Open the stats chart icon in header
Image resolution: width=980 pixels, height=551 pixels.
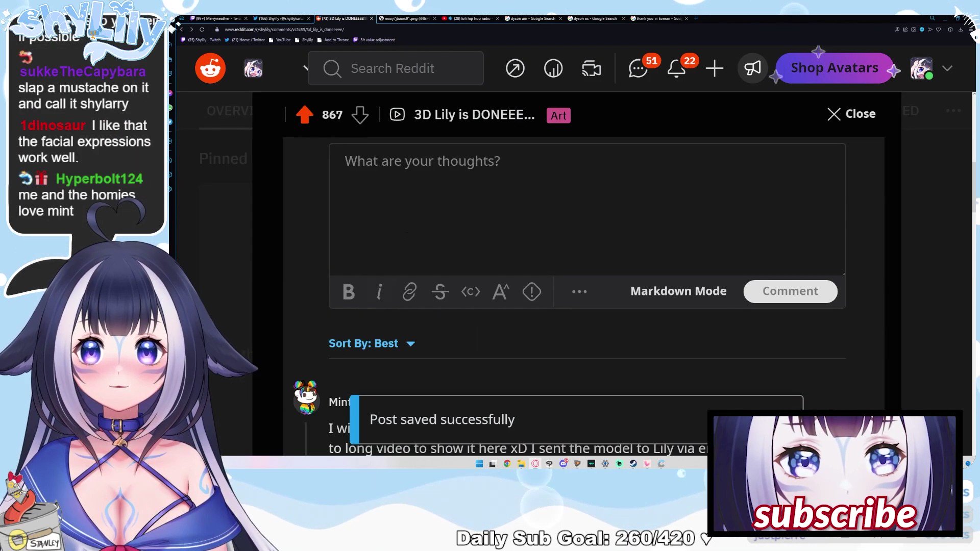[553, 68]
